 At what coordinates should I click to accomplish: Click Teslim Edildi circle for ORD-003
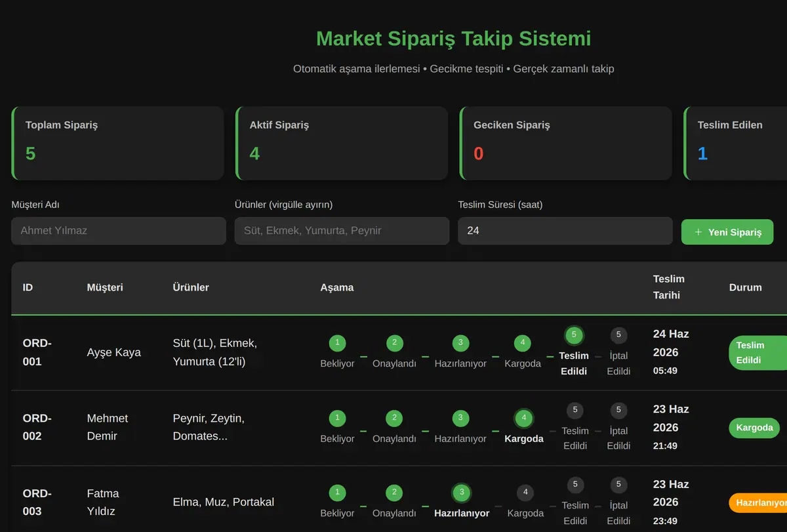pos(575,485)
